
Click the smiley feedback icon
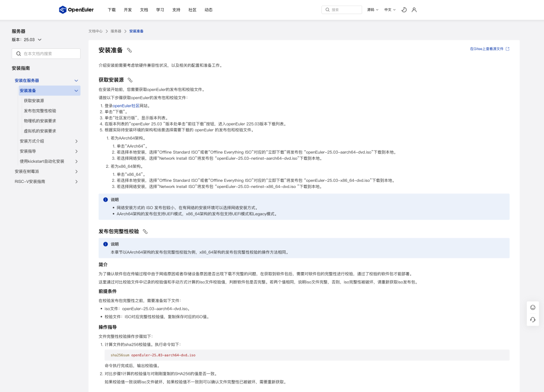(x=532, y=307)
